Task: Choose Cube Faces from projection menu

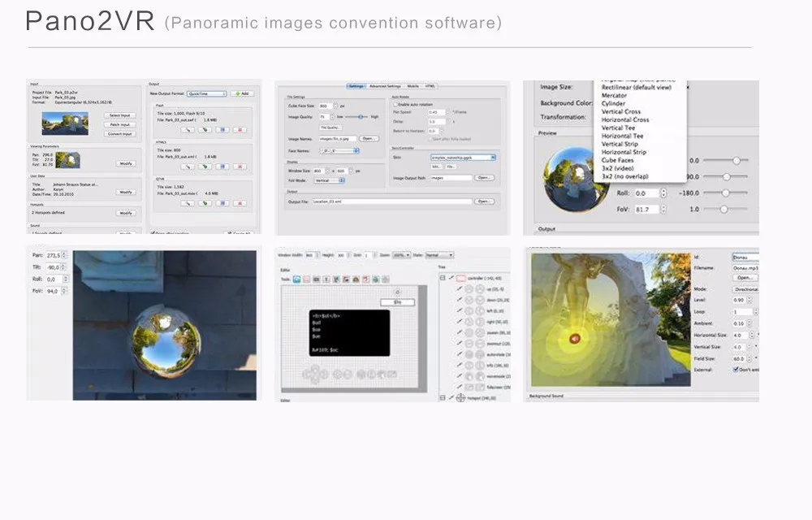Action: (617, 160)
